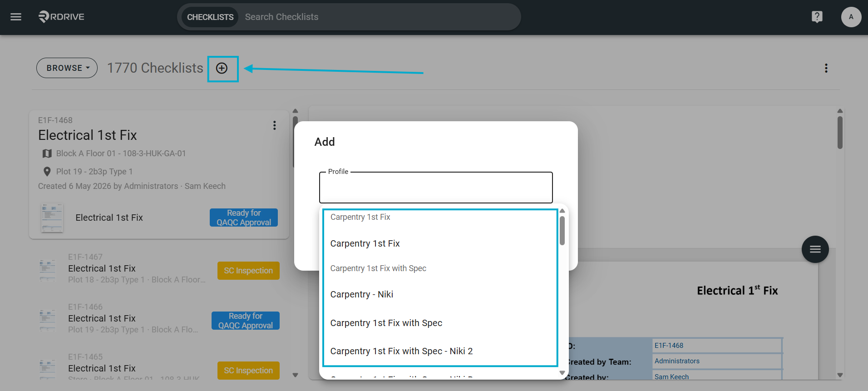Screen dimensions: 868x391
Task: Click the location pin beside Plot 19
Action: coord(47,172)
